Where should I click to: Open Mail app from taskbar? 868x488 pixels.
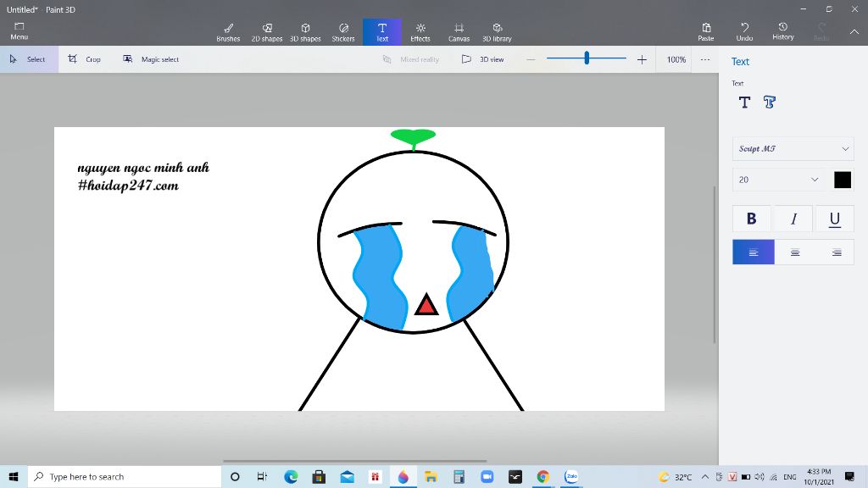[347, 476]
